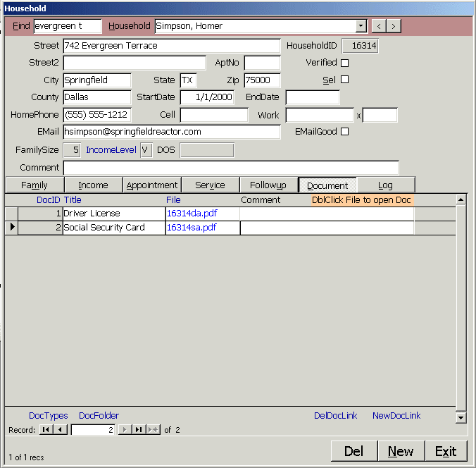The image size is (476, 468).
Task: Click the Zip field containing 75000
Action: [262, 80]
